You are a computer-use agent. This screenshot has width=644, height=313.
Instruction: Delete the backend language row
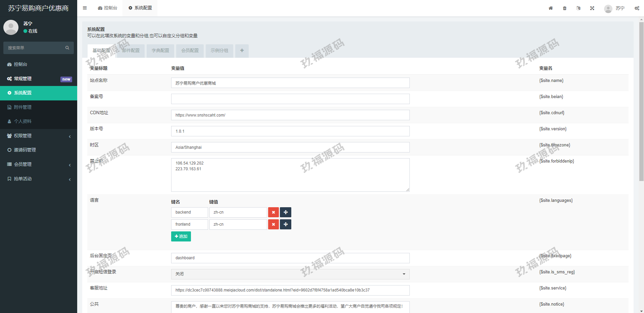273,212
